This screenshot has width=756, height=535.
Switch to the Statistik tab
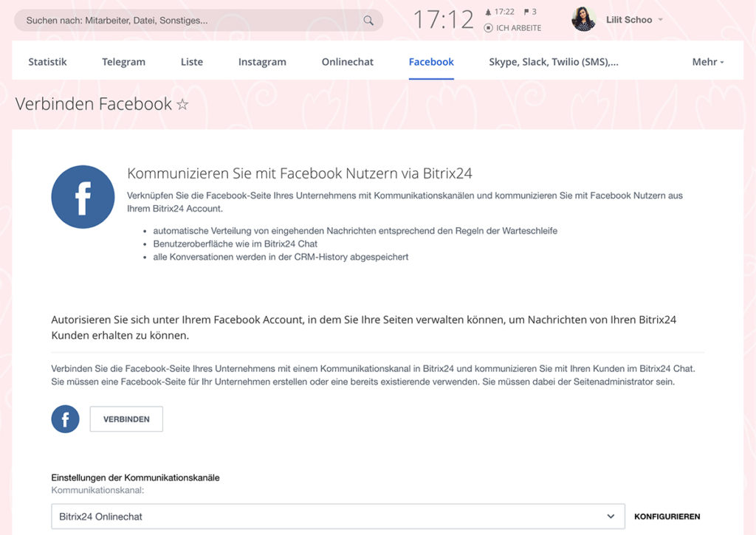tap(47, 62)
